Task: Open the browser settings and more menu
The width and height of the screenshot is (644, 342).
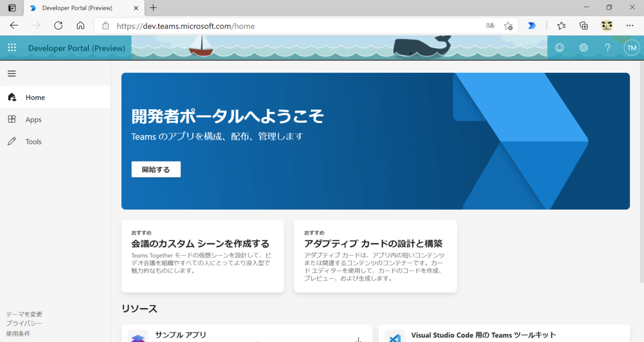Action: (x=630, y=25)
